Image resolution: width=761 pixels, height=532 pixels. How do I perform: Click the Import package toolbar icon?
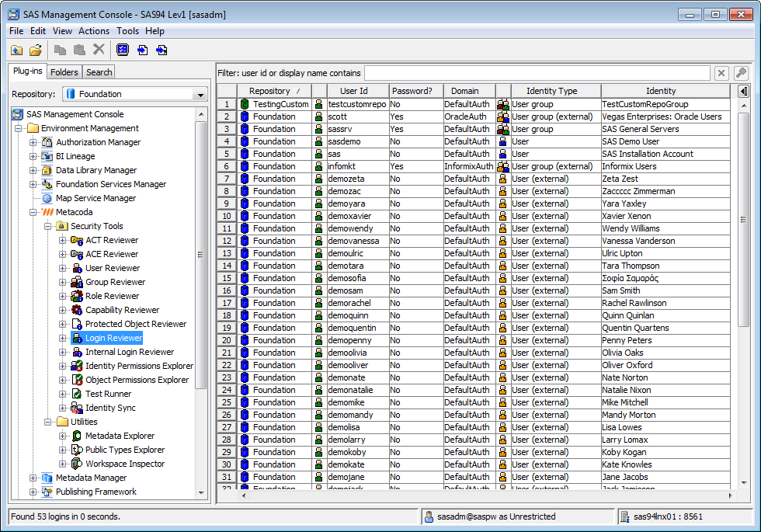click(142, 50)
